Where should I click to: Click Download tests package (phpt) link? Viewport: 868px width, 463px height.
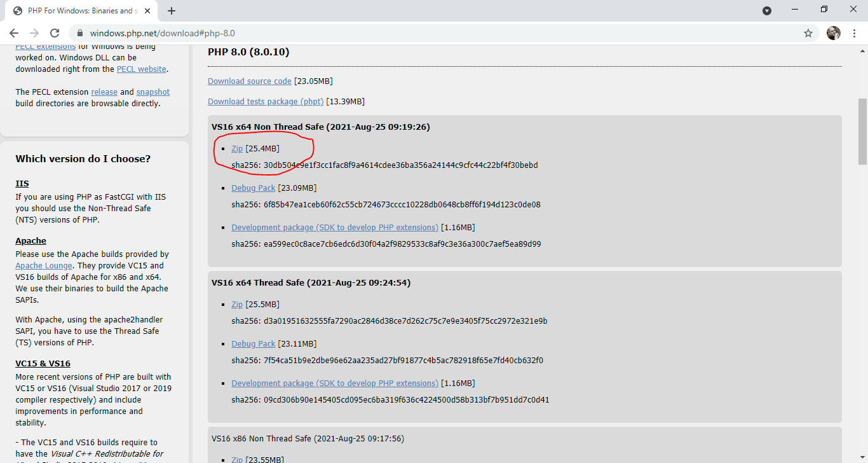point(266,102)
